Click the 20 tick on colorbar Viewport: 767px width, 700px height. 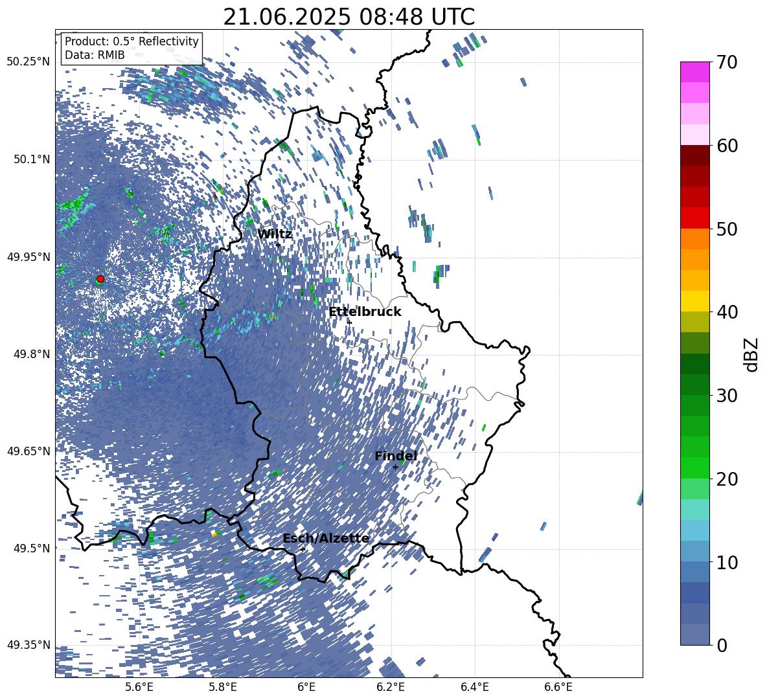point(727,479)
